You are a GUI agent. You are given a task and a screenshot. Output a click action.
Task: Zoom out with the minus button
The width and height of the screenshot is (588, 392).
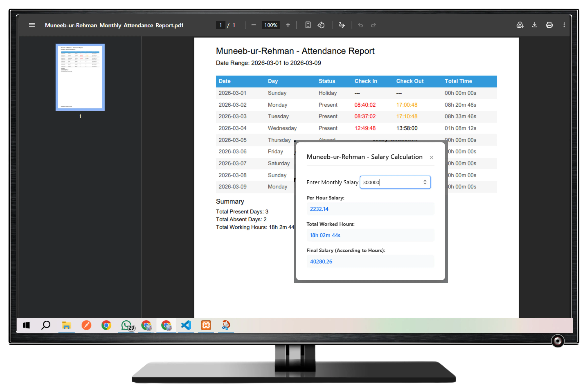(253, 25)
